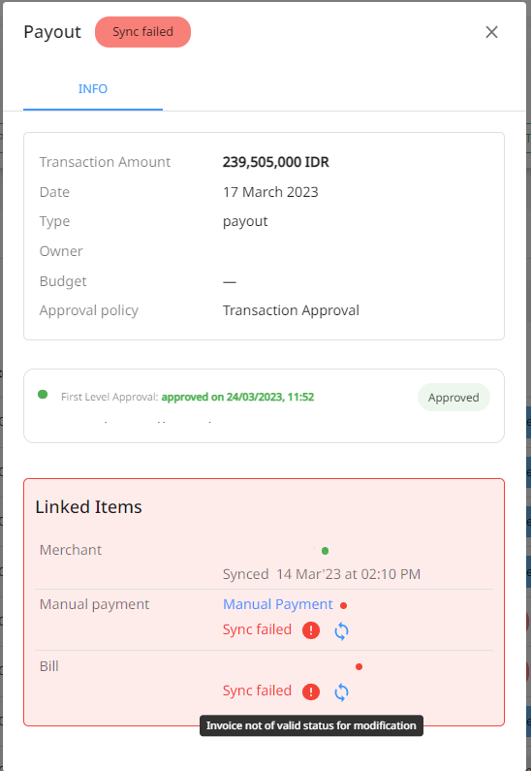Retry sync for the Bill row
The width and height of the screenshot is (532, 771).
(341, 692)
